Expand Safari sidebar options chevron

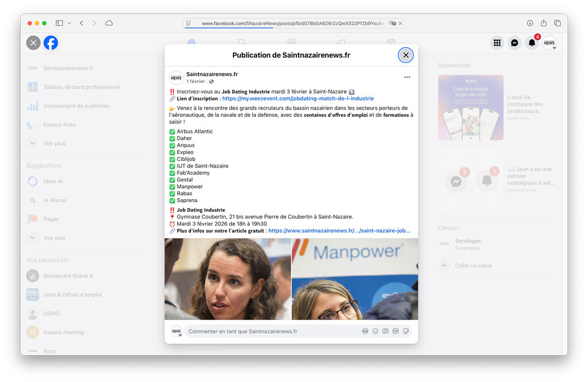point(69,24)
